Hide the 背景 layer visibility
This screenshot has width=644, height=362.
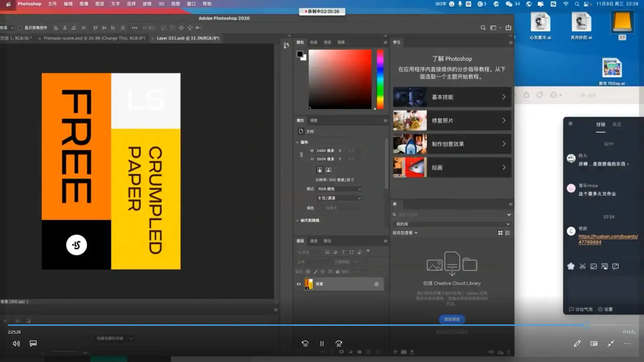[299, 284]
